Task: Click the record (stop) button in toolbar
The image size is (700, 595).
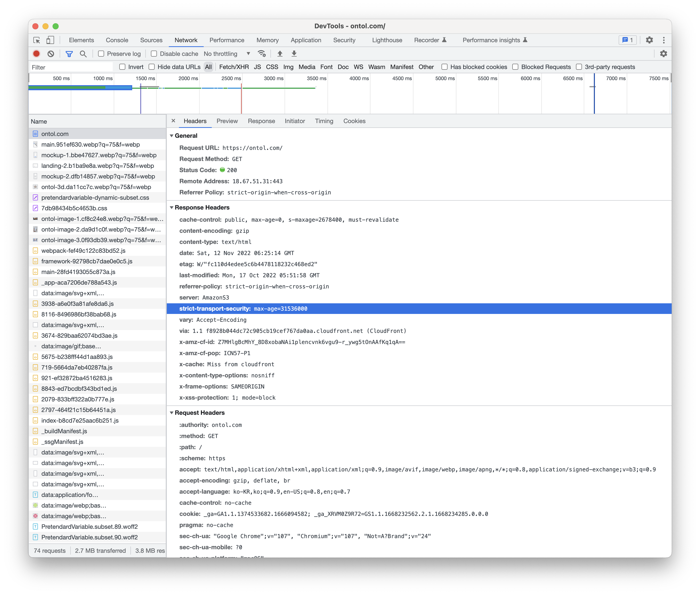Action: click(x=37, y=54)
